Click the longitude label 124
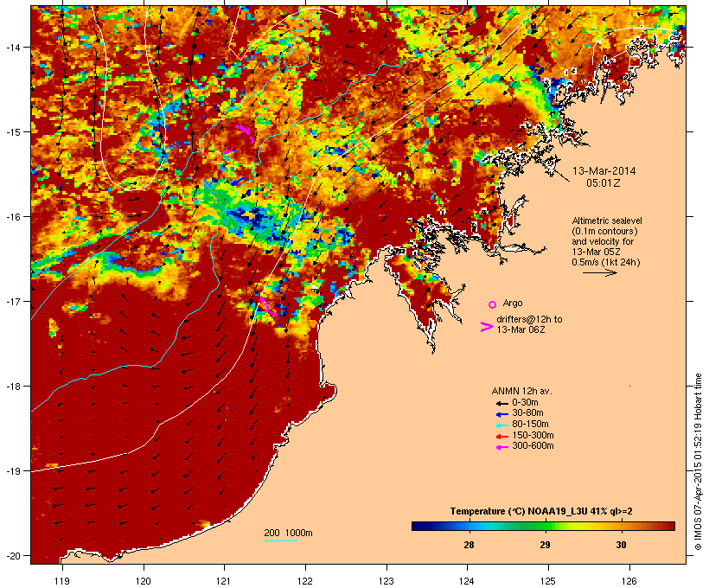 click(467, 581)
